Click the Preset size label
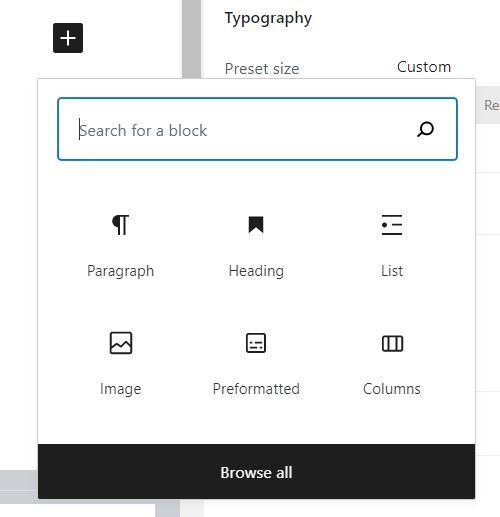Image resolution: width=500 pixels, height=517 pixels. point(262,69)
